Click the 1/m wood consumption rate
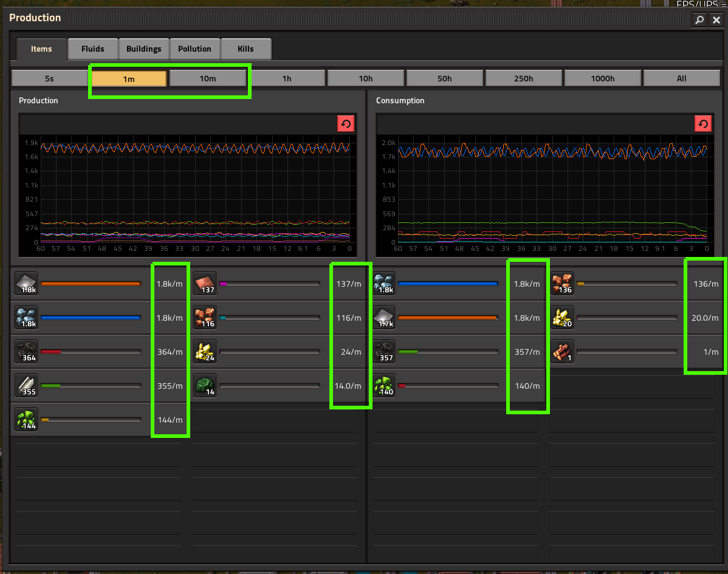Screen dimensions: 728x574 [711, 352]
